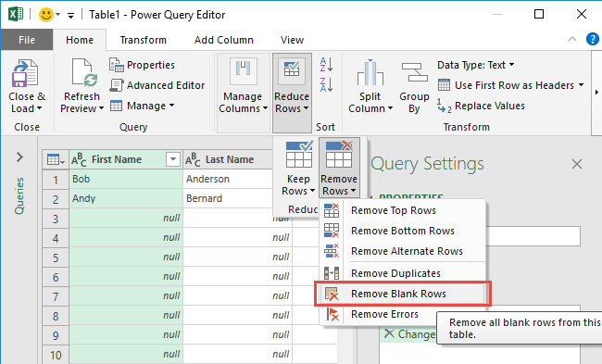The width and height of the screenshot is (602, 364).
Task: Choose Remove Blank Rows
Action: (x=402, y=294)
